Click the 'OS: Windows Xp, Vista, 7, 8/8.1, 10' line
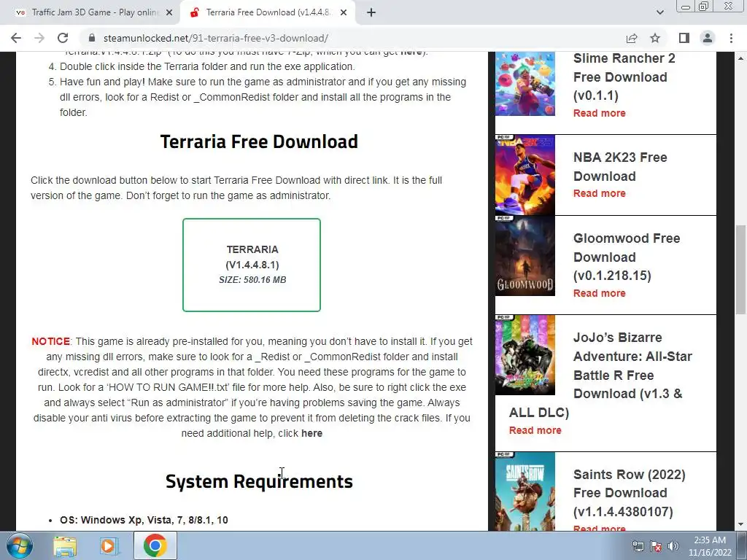This screenshot has width=747, height=560. (144, 520)
